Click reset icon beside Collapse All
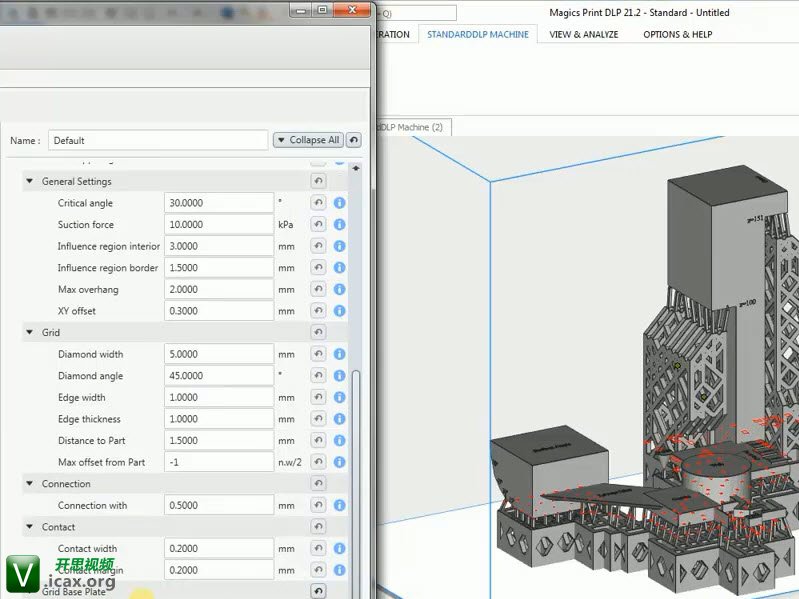 (x=354, y=141)
